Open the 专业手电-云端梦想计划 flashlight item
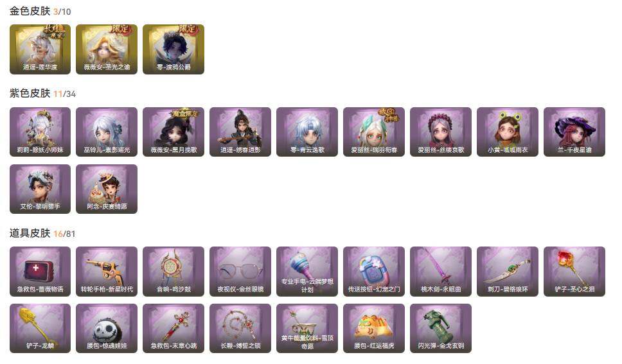Image resolution: width=622 pixels, height=364 pixels. [x=307, y=272]
